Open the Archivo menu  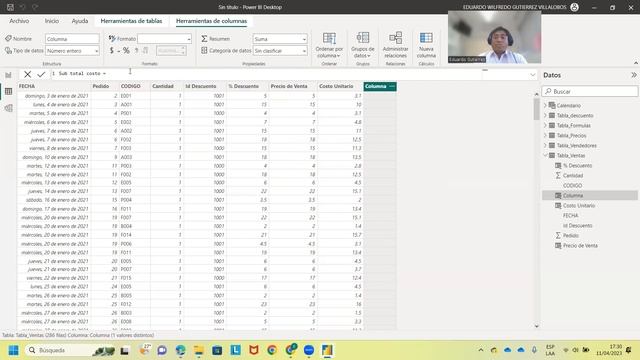19,21
